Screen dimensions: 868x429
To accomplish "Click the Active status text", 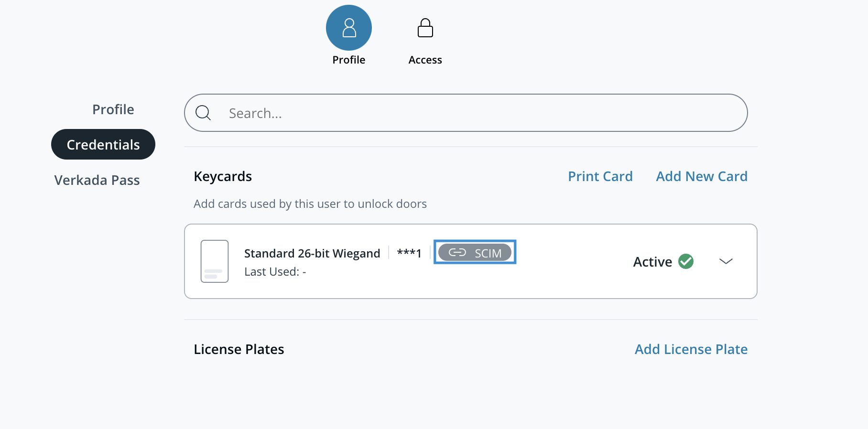I will click(652, 262).
